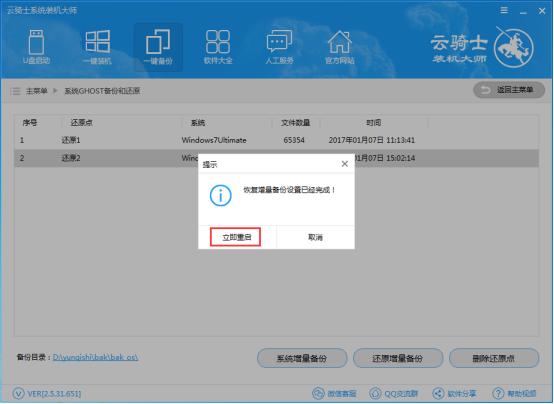
Task: Click the 返回主菜单 button
Action: [509, 90]
